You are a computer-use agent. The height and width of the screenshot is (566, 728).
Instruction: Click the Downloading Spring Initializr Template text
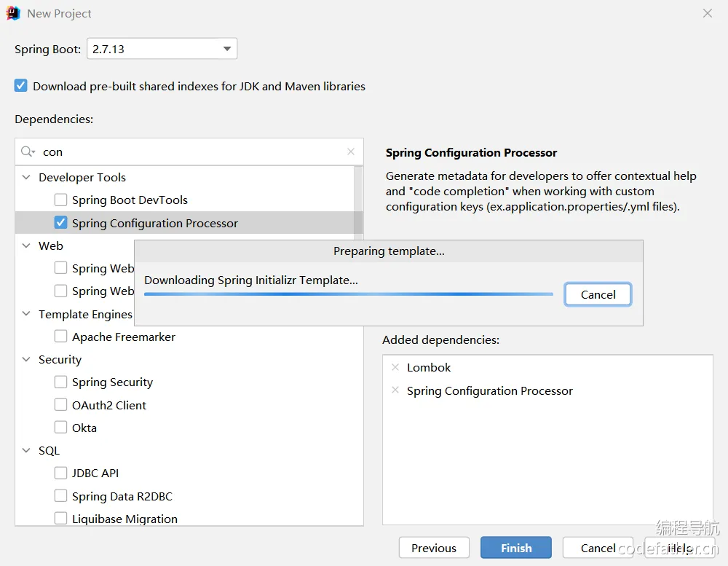[251, 280]
